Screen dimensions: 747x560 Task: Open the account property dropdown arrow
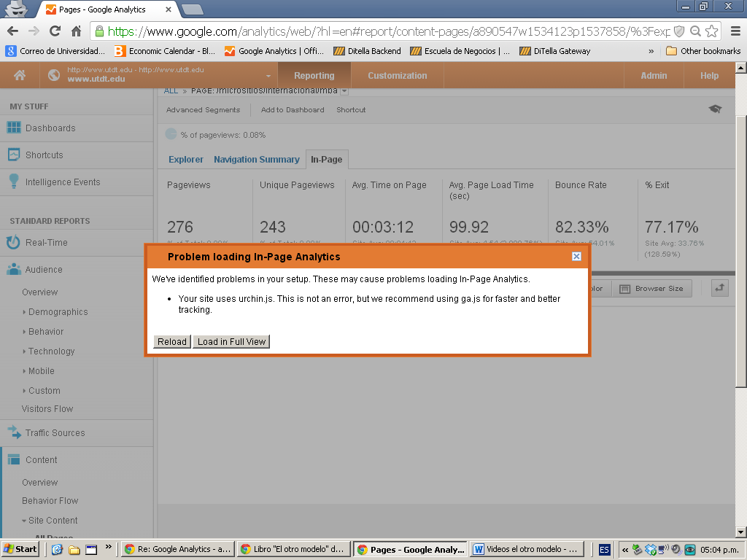[x=268, y=76]
